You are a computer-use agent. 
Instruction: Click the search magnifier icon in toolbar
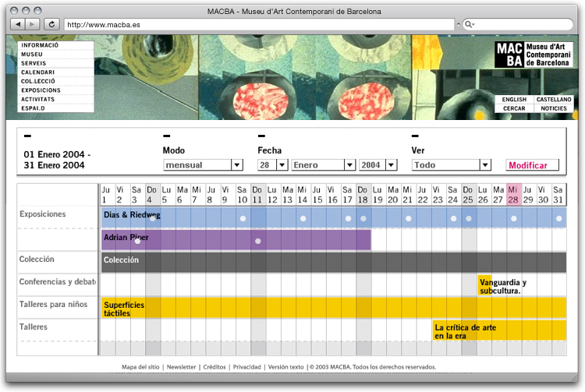pos(468,24)
